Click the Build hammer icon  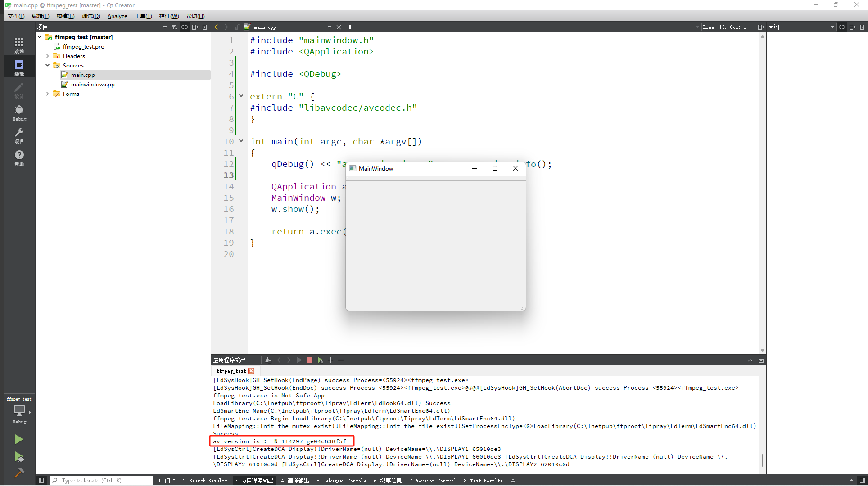18,473
